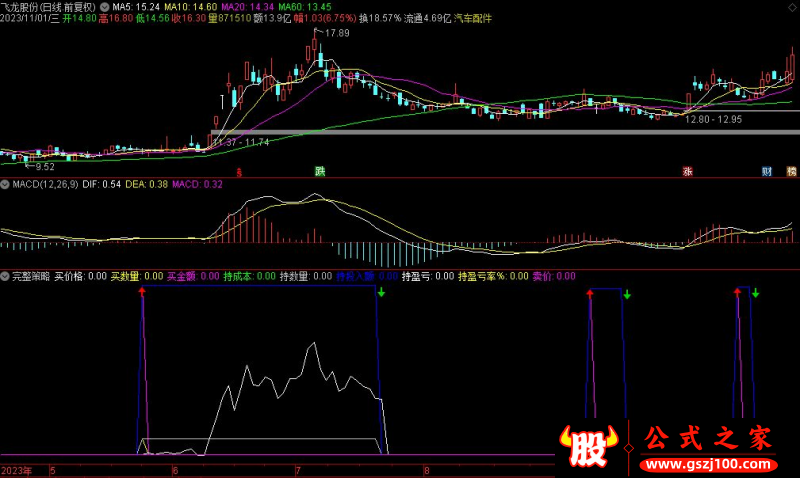Click month 6 on the time axis
This screenshot has width=800, height=478.
pos(175,469)
